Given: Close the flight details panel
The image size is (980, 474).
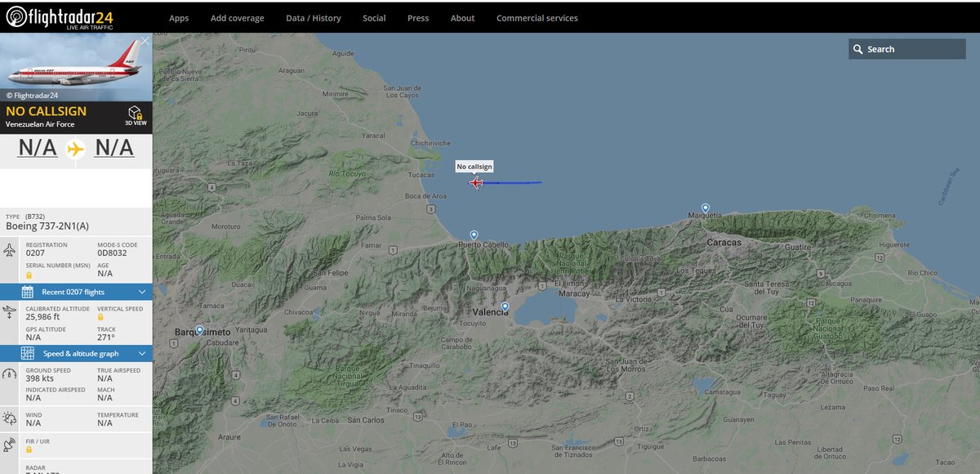Looking at the screenshot, I should 145,40.
